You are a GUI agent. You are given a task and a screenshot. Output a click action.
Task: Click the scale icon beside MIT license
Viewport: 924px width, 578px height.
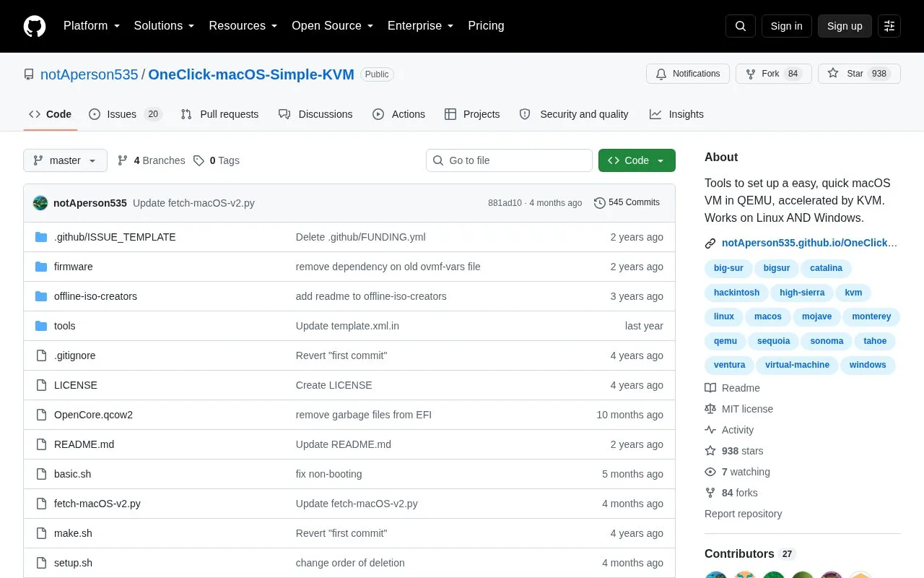(x=710, y=409)
